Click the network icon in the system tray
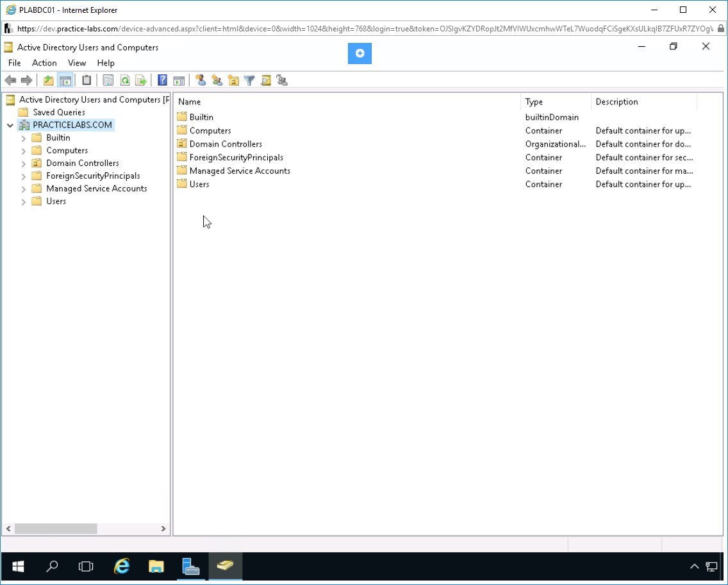The height and width of the screenshot is (585, 728). (x=711, y=566)
